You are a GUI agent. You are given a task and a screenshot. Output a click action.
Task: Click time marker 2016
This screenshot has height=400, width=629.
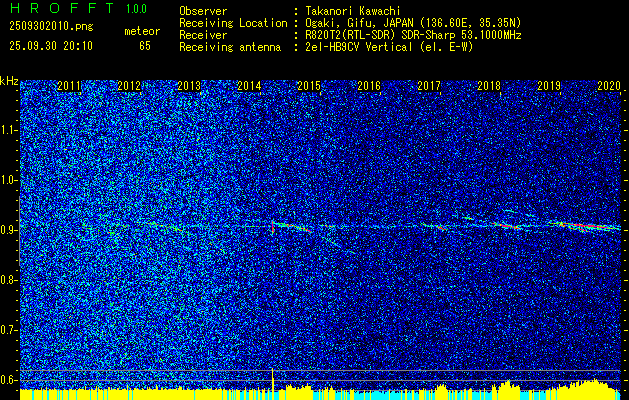(369, 85)
